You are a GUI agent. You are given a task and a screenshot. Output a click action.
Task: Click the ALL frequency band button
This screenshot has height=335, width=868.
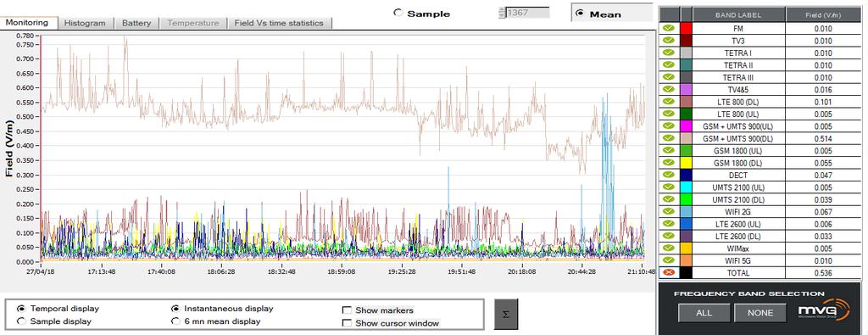pyautogui.click(x=704, y=313)
